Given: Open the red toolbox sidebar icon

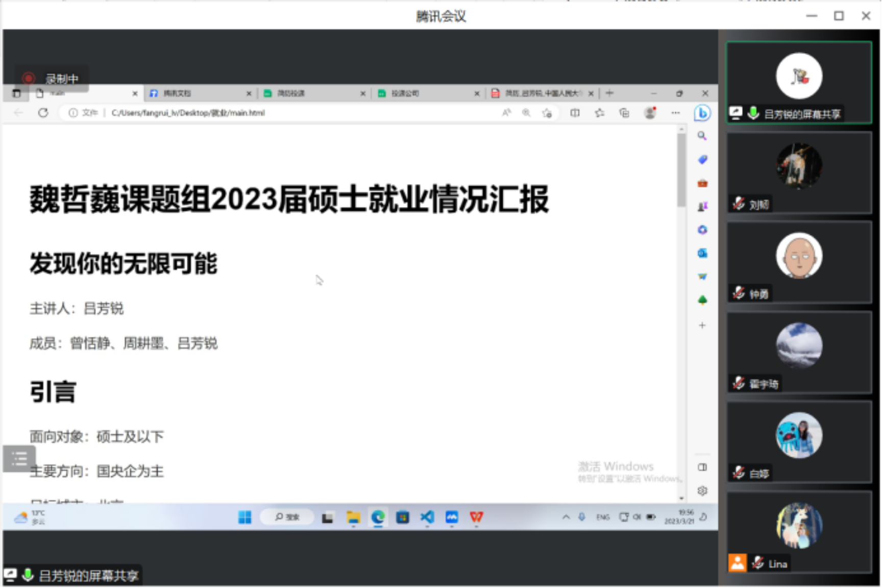Looking at the screenshot, I should pos(702,183).
